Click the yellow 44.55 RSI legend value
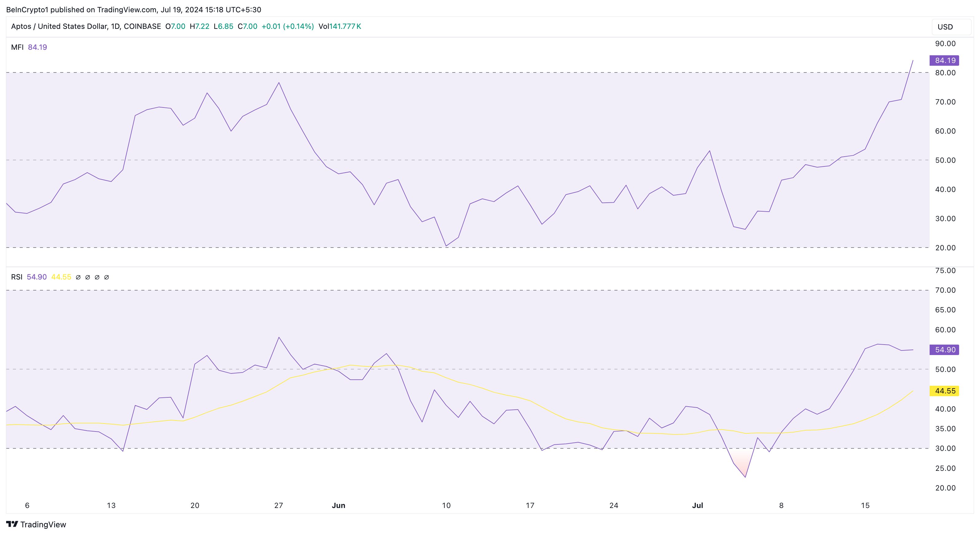980x535 pixels. [61, 277]
